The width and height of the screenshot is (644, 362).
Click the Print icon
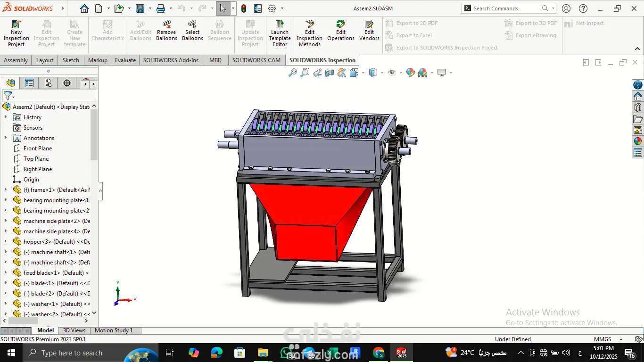(x=161, y=8)
